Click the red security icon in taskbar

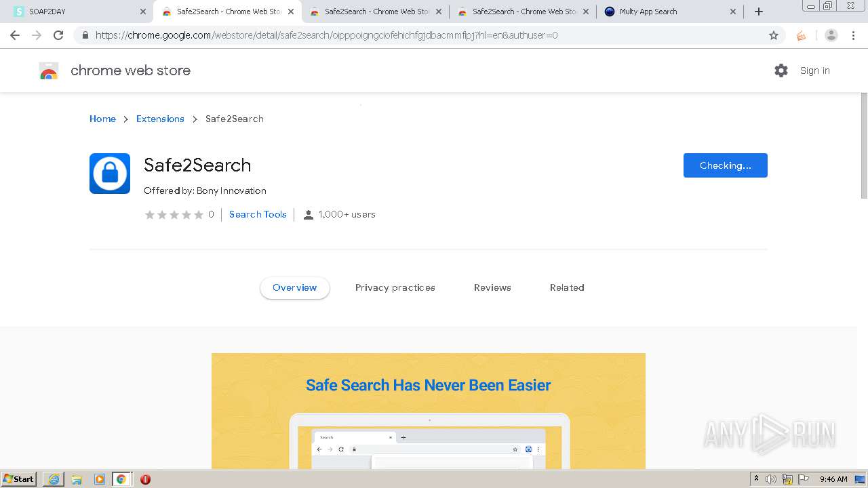(145, 479)
